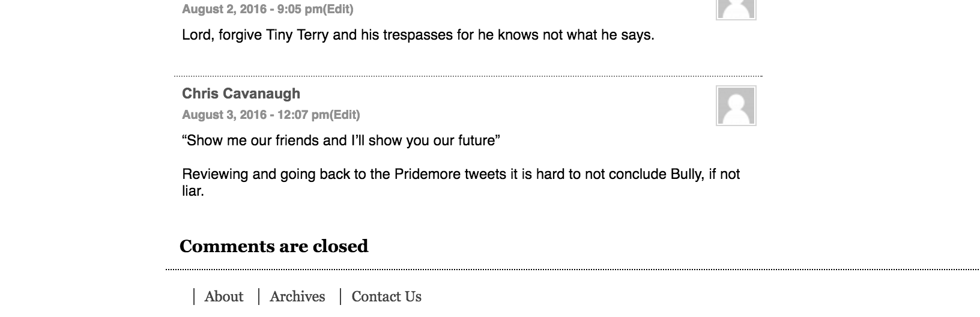The image size is (980, 317).
Task: Go to the Archives footer link
Action: [297, 297]
